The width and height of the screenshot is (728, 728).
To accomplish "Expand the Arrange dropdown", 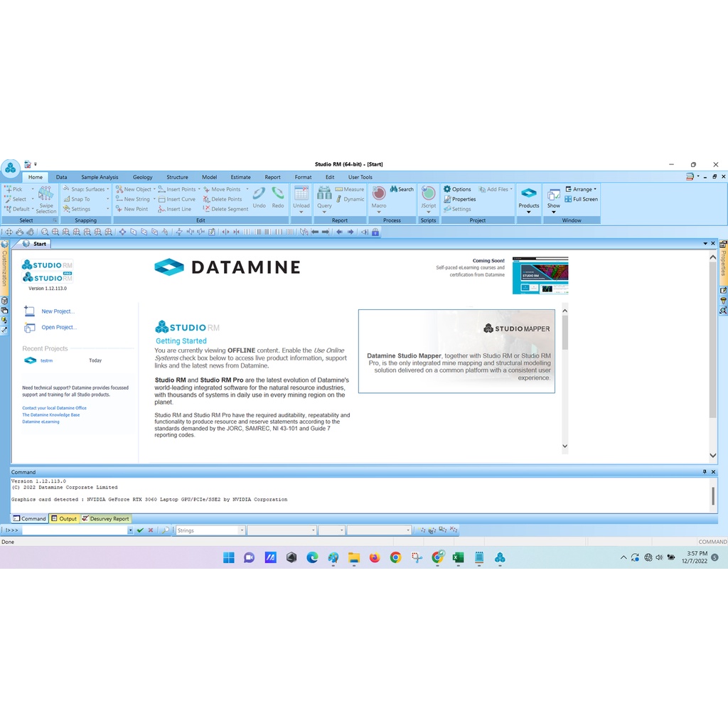I will (x=595, y=189).
